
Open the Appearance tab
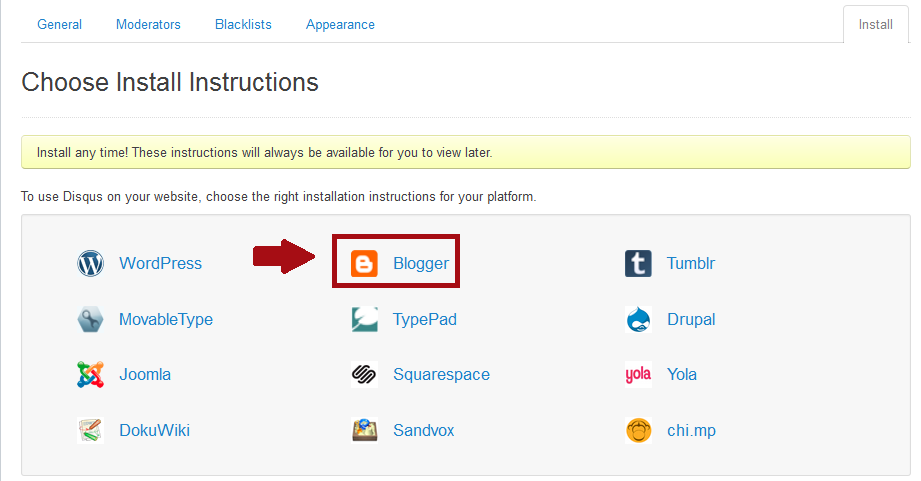point(340,25)
